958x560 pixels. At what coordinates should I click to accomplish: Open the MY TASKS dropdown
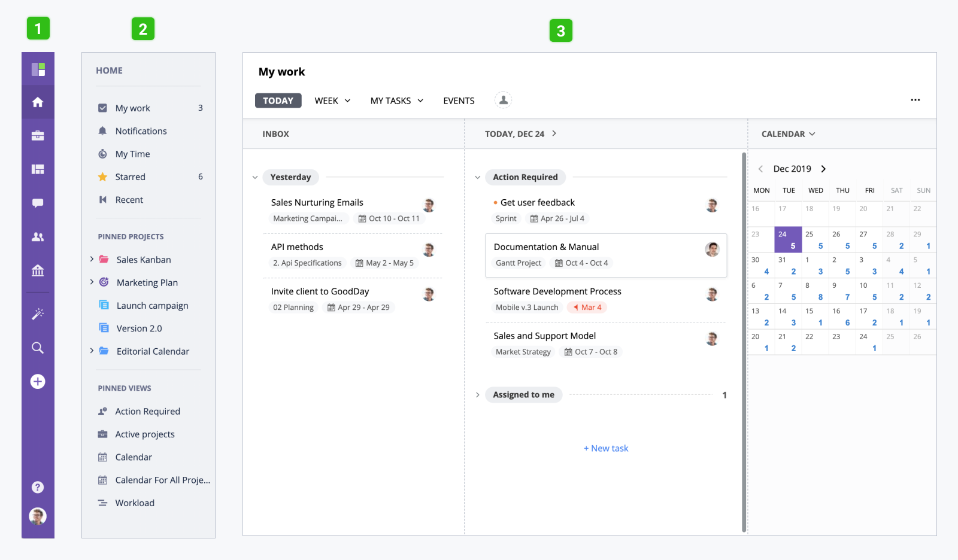pyautogui.click(x=396, y=101)
